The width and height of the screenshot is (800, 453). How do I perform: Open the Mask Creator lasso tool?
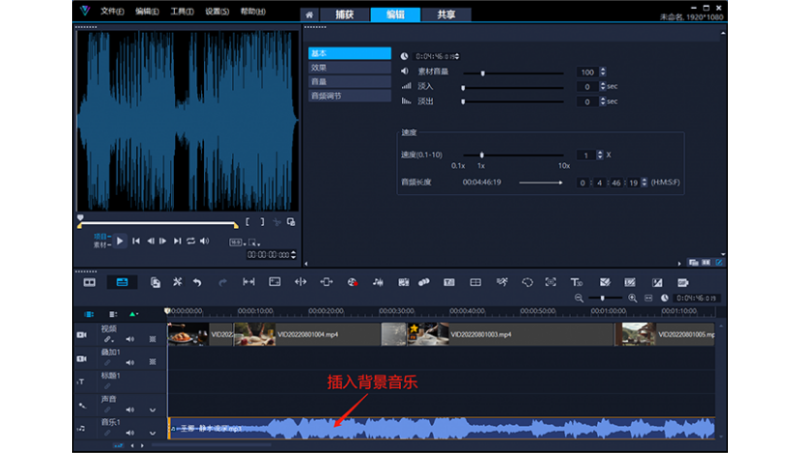527,282
